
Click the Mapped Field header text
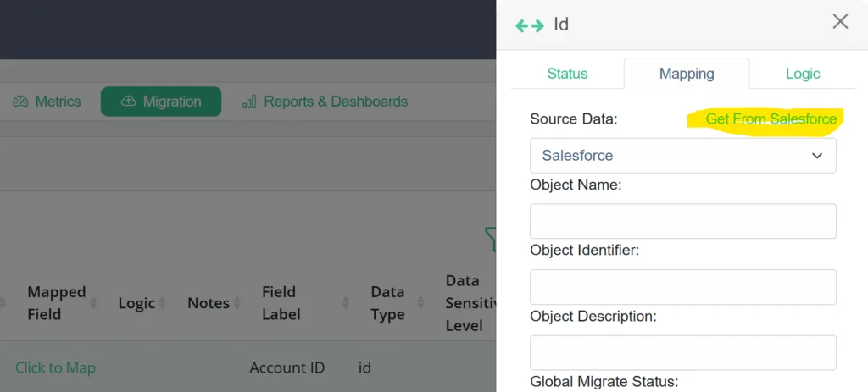[57, 303]
